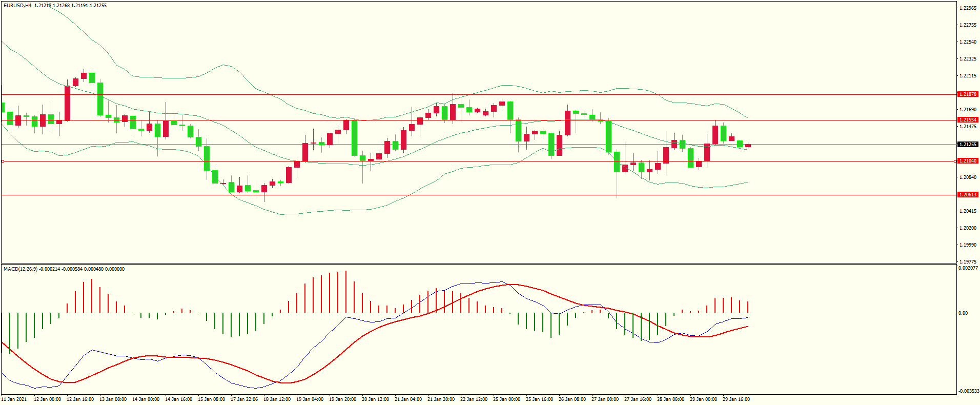
Task: Click the 1.21554 red price label
Action: click(x=968, y=120)
